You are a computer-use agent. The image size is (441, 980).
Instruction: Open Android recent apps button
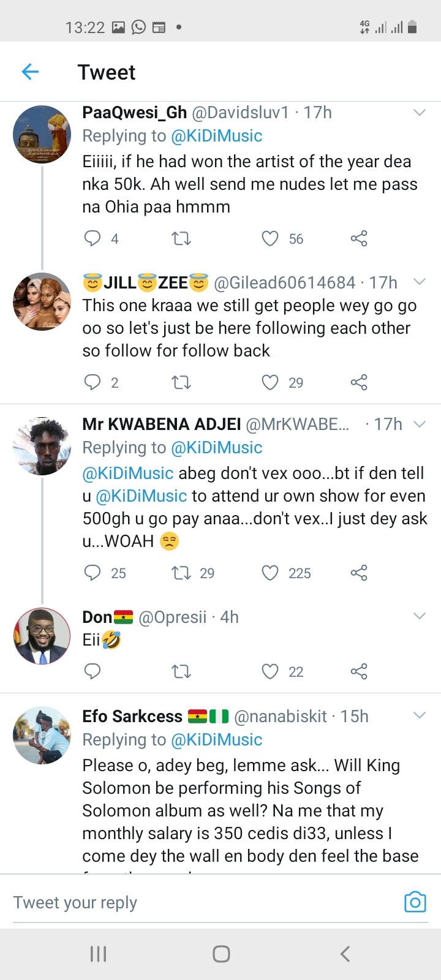point(98,954)
